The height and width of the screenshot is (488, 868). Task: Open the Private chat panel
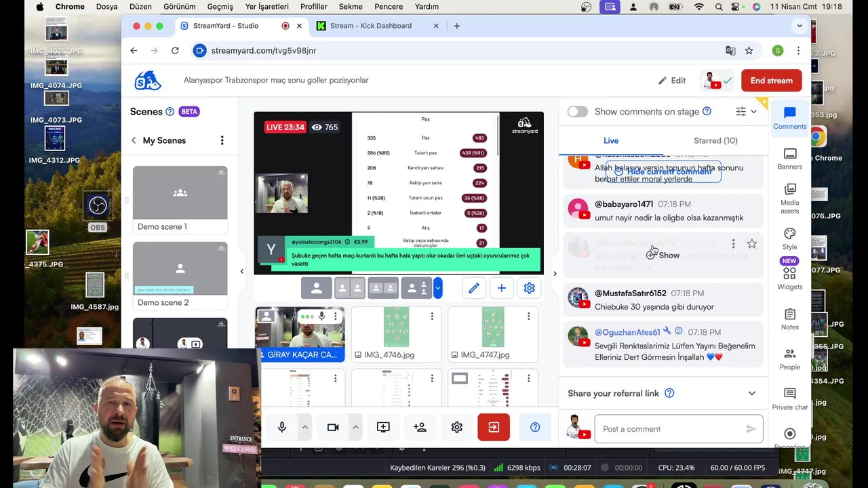[789, 399]
